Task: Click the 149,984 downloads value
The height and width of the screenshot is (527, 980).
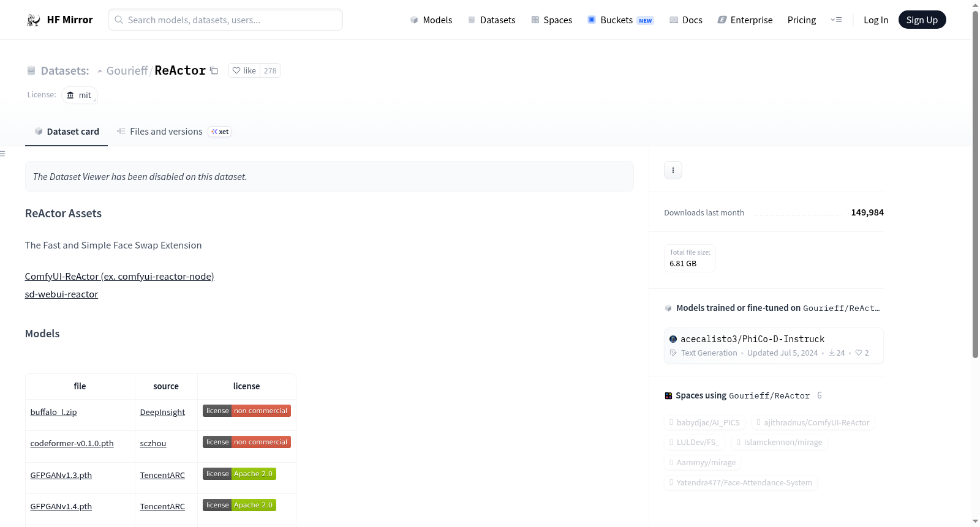Action: point(867,212)
